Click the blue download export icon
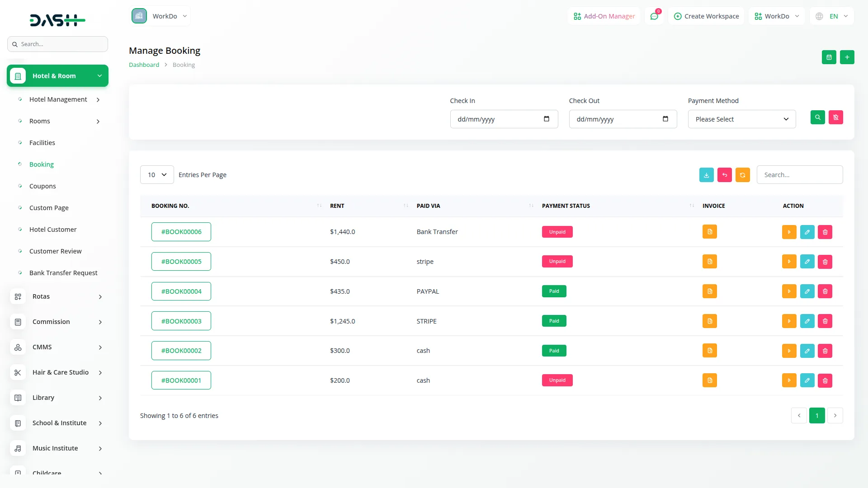 706,175
